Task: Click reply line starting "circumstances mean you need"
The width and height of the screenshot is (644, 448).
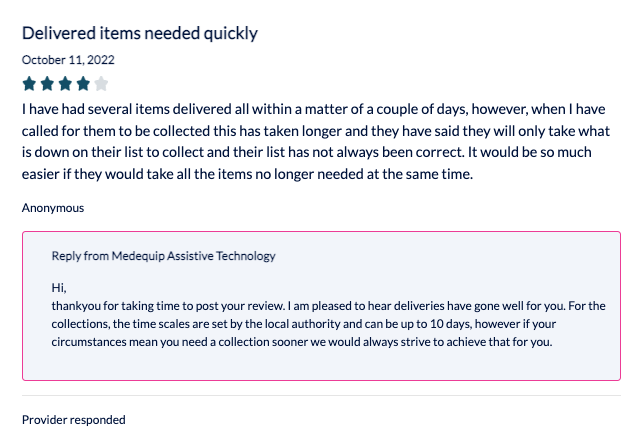Action: pyautogui.click(x=301, y=342)
